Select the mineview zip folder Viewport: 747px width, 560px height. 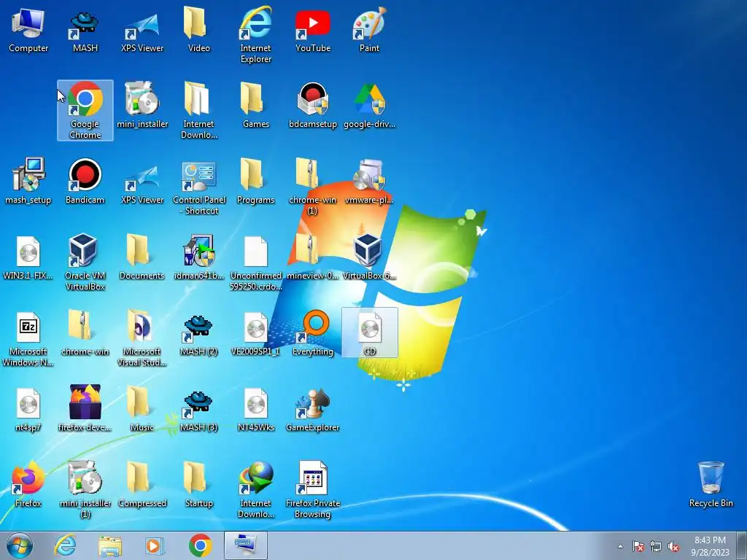tap(312, 257)
